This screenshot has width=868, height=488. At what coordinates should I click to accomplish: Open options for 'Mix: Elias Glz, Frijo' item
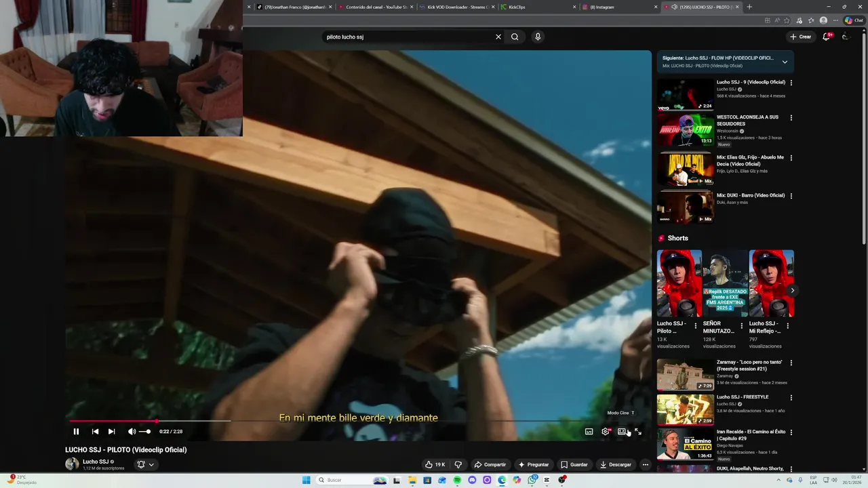pos(791,158)
